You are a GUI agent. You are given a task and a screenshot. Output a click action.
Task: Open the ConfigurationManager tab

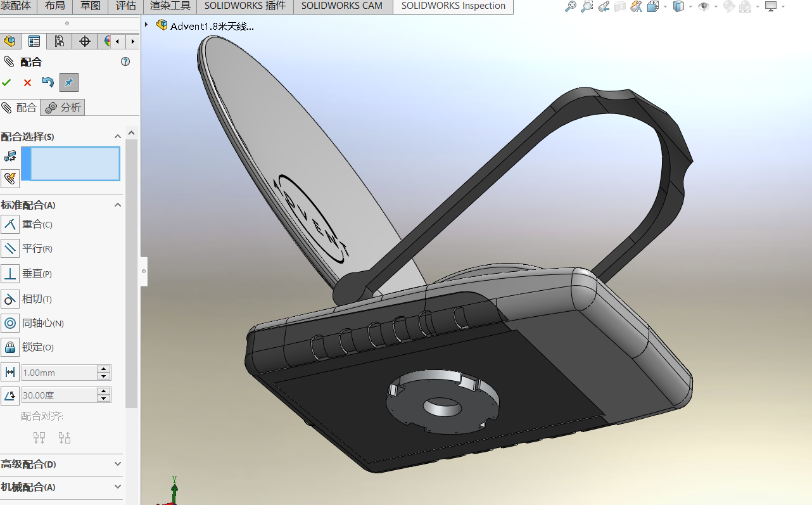click(x=60, y=42)
